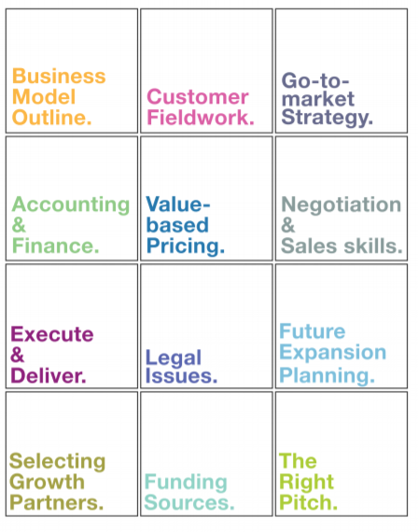The image size is (418, 532).
Task: Click the Future Expansion Planning tile
Action: coord(341,326)
